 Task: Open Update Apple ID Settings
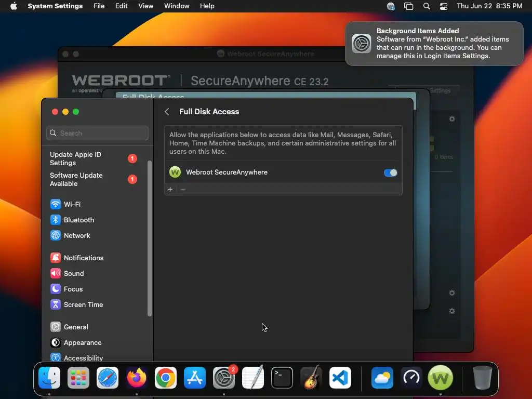point(94,158)
